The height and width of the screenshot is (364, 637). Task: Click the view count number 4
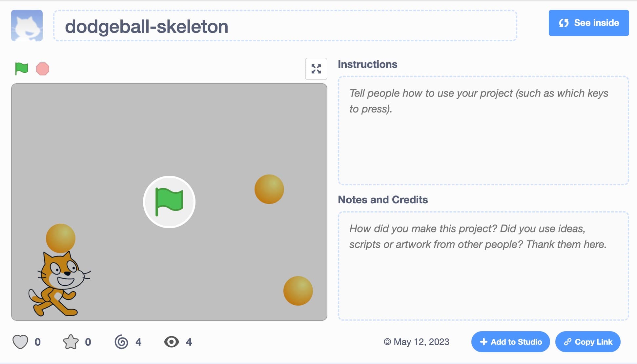click(x=189, y=342)
